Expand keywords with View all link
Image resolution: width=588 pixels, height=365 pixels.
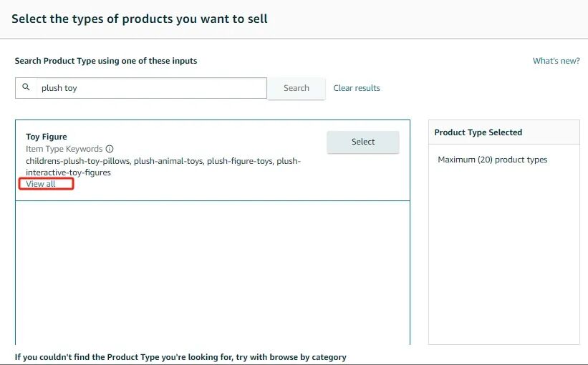point(41,184)
